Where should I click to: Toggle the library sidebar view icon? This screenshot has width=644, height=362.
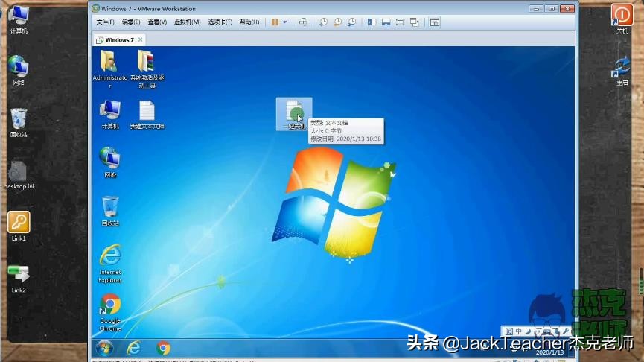tap(372, 22)
